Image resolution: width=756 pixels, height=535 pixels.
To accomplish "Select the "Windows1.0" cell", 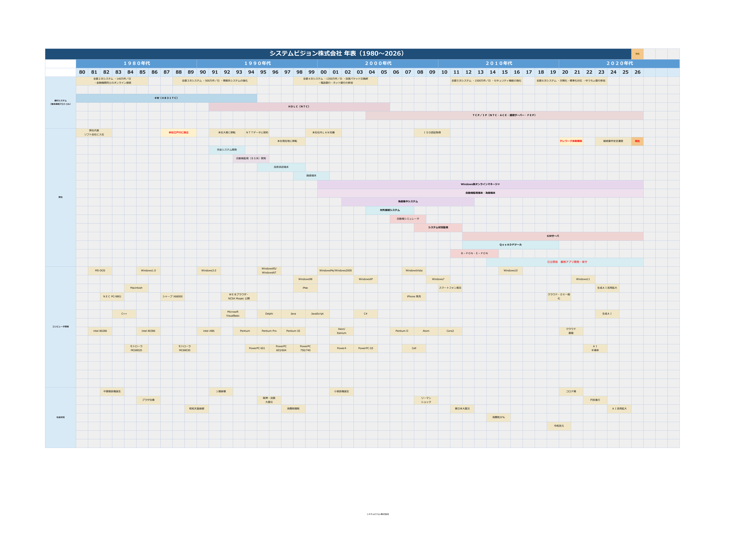I will tap(148, 271).
